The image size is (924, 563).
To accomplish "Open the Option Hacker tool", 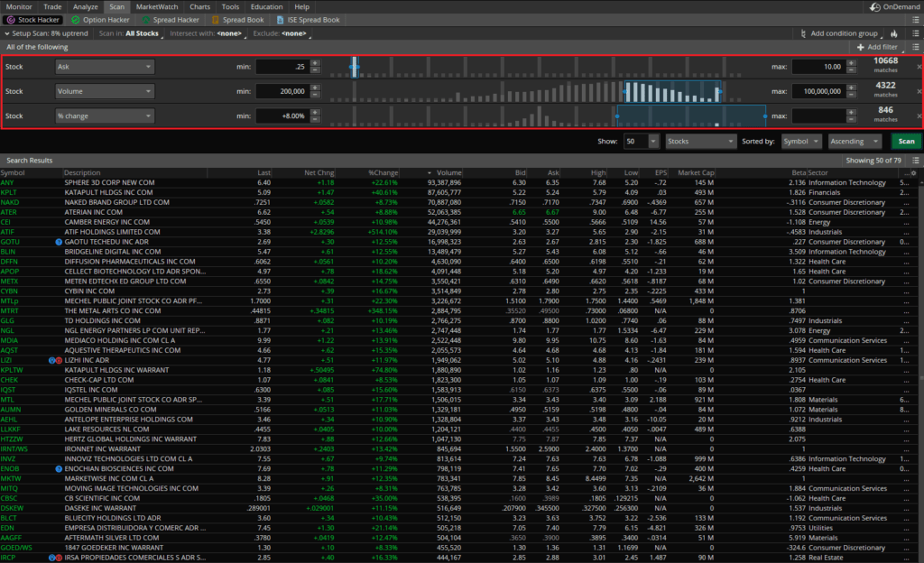I will 101,19.
